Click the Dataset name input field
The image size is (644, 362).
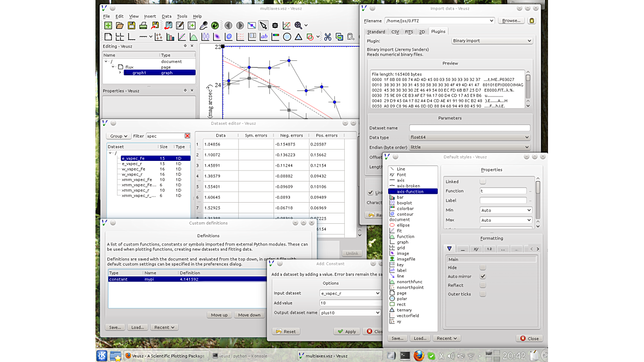(x=469, y=128)
